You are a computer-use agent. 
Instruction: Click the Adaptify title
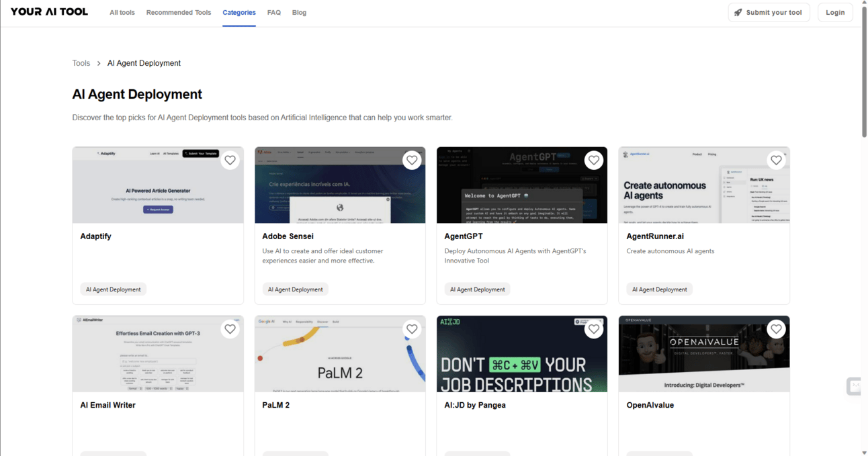click(x=95, y=236)
